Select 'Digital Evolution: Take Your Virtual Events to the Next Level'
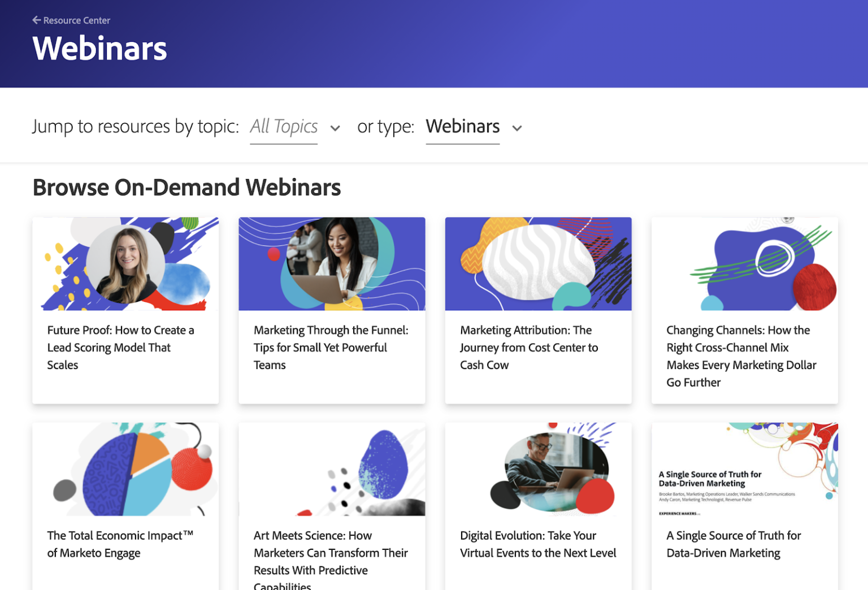The image size is (868, 590). [537, 544]
